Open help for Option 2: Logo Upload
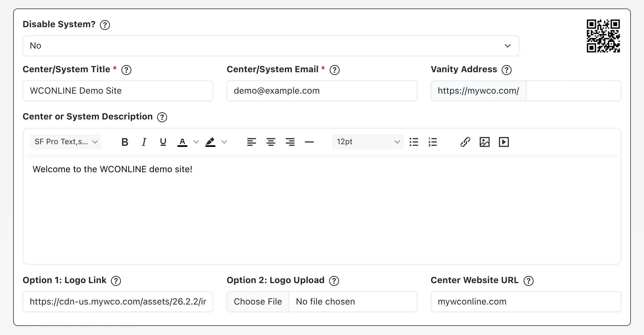This screenshot has height=335, width=644. point(334,281)
